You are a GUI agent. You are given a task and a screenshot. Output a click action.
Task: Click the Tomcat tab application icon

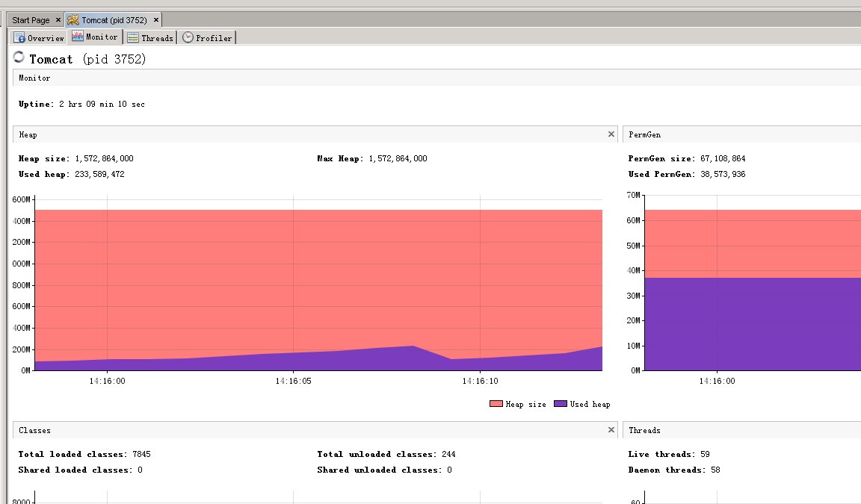[x=73, y=20]
